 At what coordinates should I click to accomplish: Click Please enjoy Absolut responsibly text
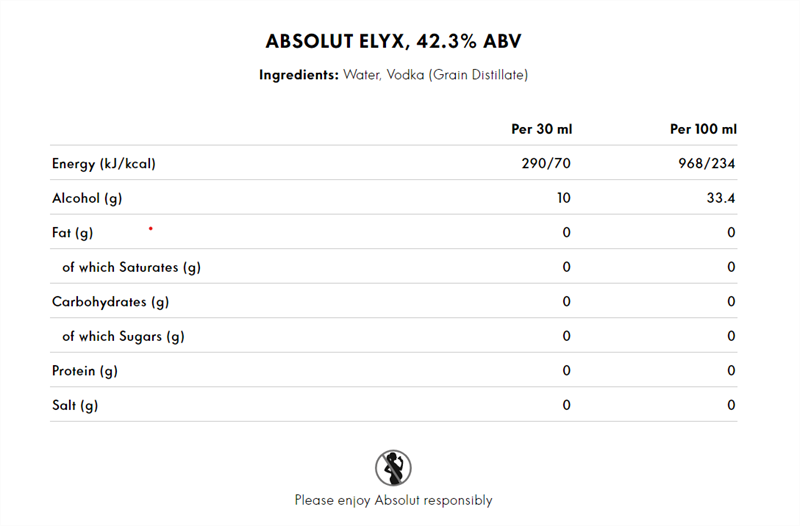coord(393,500)
